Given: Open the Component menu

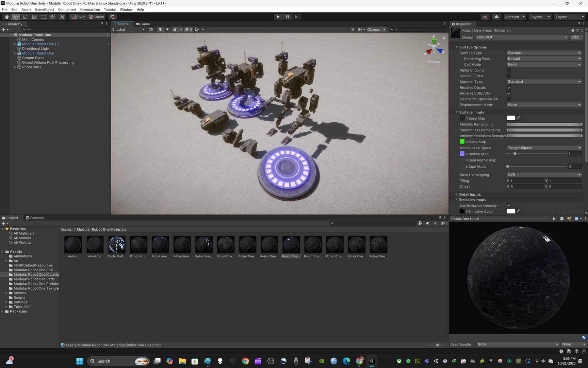Looking at the screenshot, I should coord(67,10).
